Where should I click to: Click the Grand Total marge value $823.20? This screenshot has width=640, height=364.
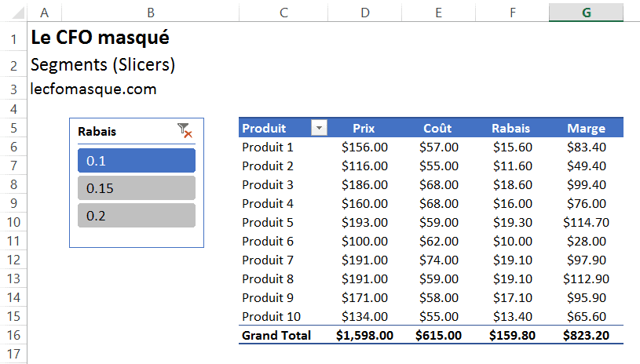[586, 336]
